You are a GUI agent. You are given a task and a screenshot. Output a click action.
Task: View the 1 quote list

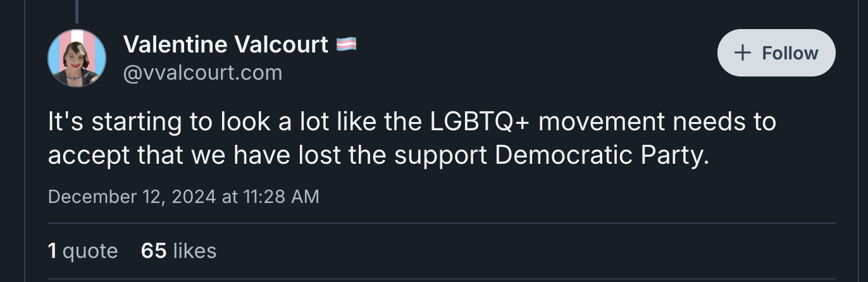pos(83,251)
